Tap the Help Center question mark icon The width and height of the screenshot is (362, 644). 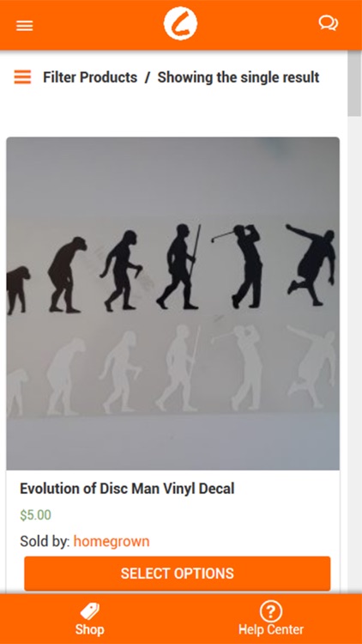tap(271, 611)
